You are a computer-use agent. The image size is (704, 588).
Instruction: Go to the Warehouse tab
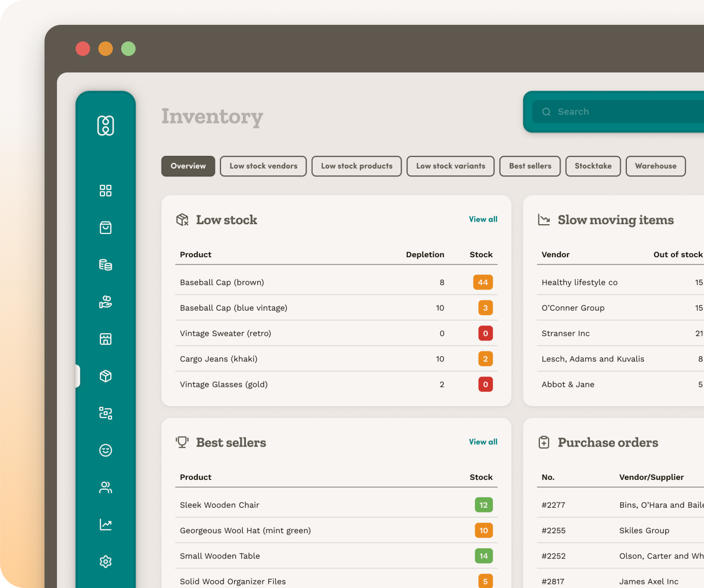[x=655, y=166]
